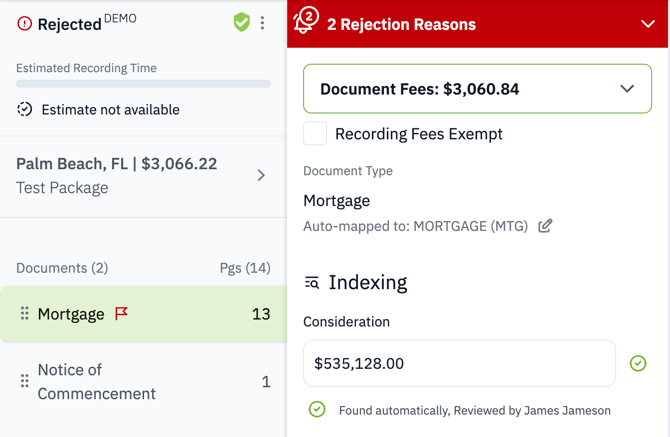Viewport: 670px width, 437px height.
Task: Click the Estimated Recording Time label
Action: pos(86,68)
